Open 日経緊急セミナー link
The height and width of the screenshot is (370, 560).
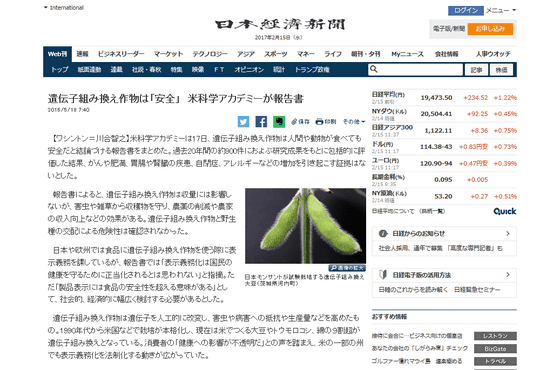477,290
